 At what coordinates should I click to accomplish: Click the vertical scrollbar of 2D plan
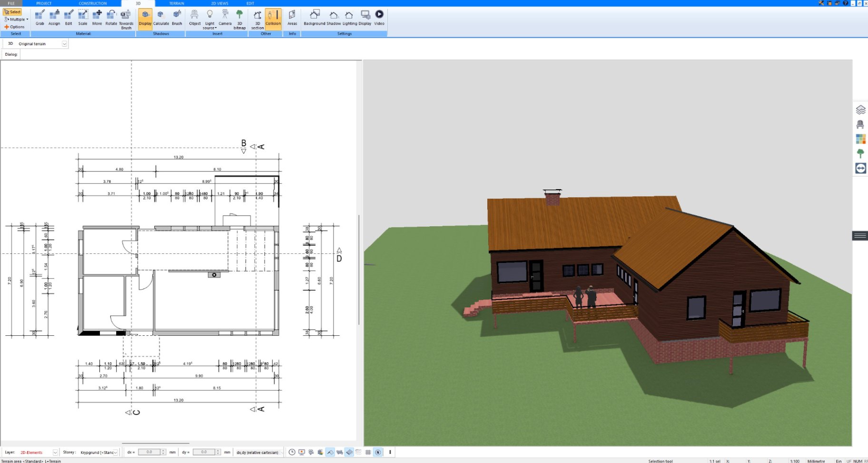359,270
